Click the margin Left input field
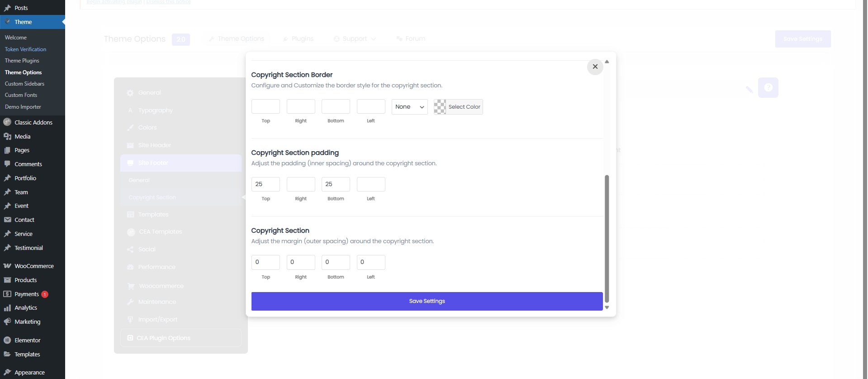The image size is (868, 379). pos(371,262)
